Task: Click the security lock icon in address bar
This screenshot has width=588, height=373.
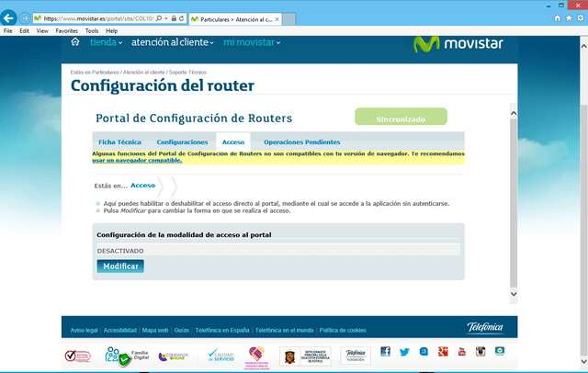Action: coord(174,18)
